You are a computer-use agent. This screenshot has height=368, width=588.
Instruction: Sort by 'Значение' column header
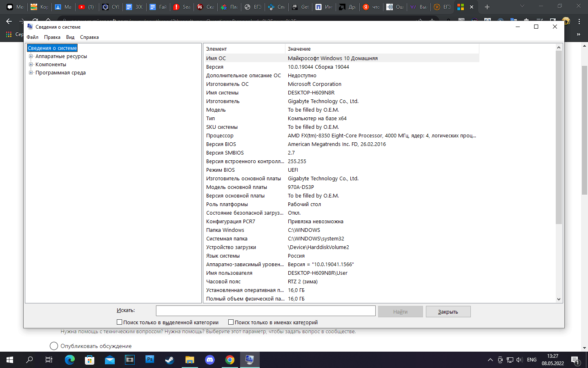click(x=382, y=49)
